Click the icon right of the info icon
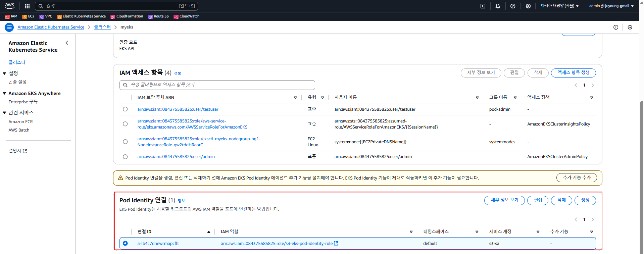Viewport: 644px width, 254px height. 630,27
